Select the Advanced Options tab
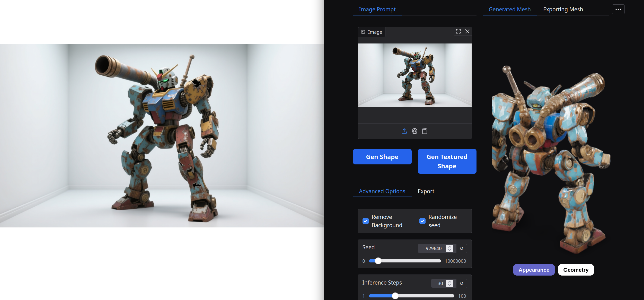This screenshot has width=644, height=300. (382, 191)
